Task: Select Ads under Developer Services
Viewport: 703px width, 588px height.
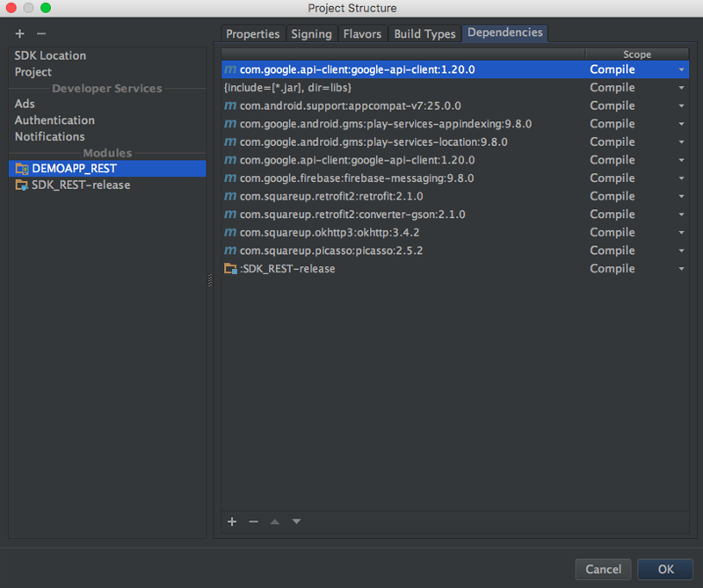Action: tap(25, 104)
